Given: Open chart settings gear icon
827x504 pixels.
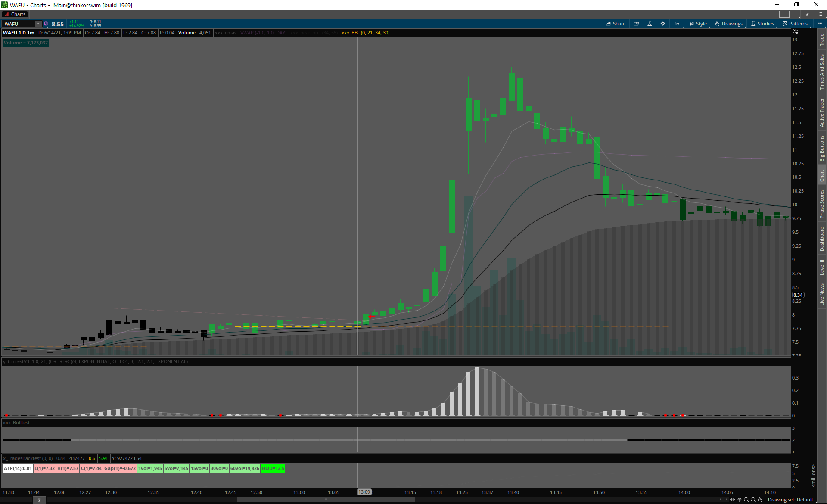Looking at the screenshot, I should 663,24.
